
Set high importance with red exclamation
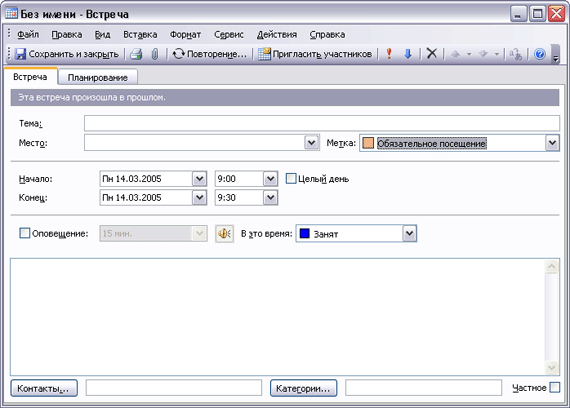coord(389,54)
